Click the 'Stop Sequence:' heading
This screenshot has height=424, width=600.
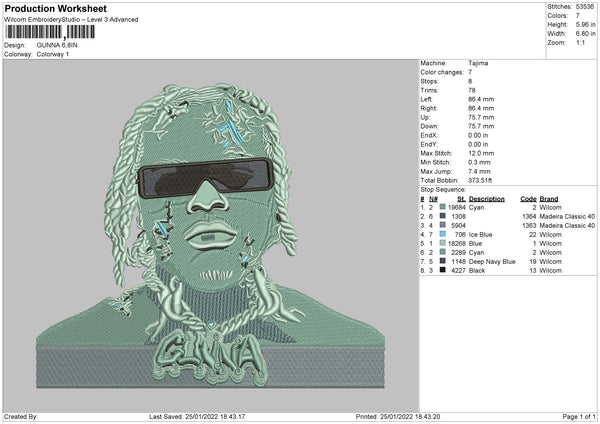click(443, 190)
